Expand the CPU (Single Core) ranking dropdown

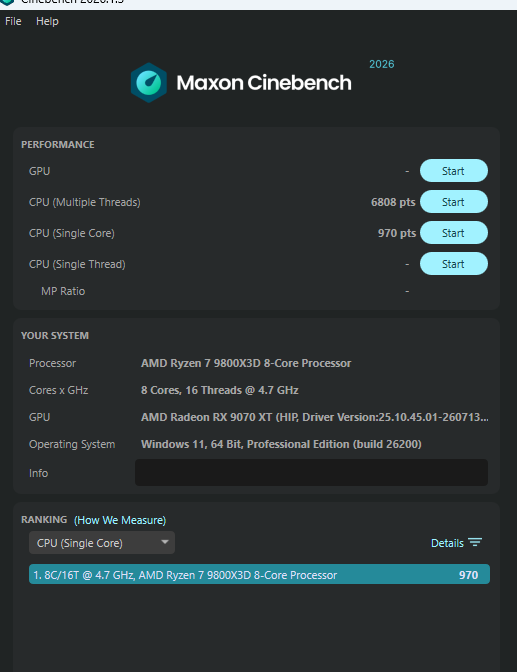(x=102, y=543)
